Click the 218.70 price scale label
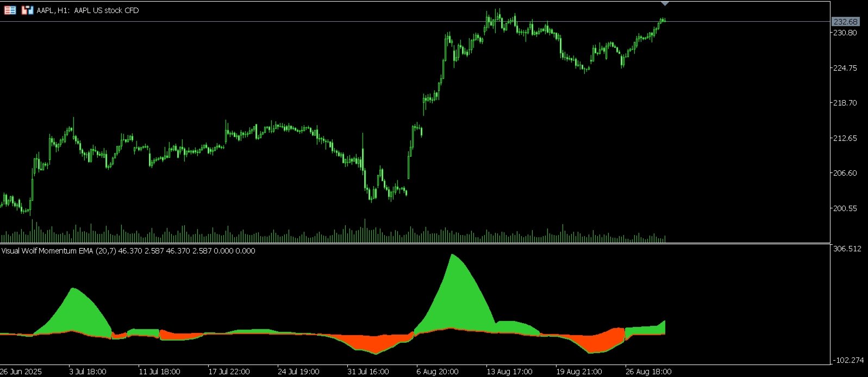868x377 pixels. (x=845, y=103)
